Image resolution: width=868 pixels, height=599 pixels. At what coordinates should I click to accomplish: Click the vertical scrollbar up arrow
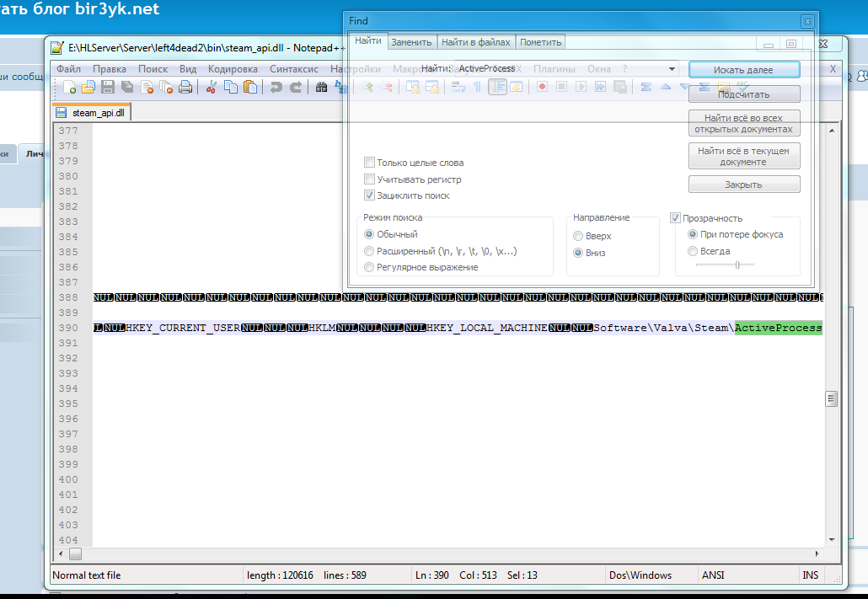tap(832, 131)
